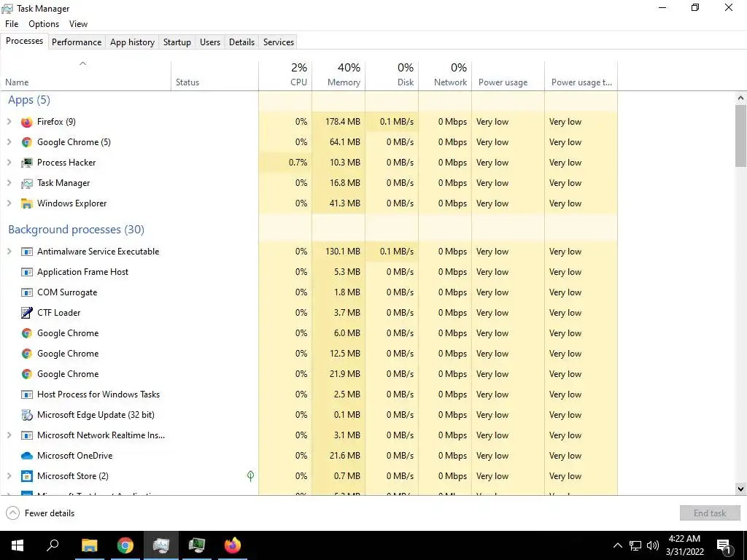
Task: Open the notification center icon
Action: pyautogui.click(x=724, y=545)
